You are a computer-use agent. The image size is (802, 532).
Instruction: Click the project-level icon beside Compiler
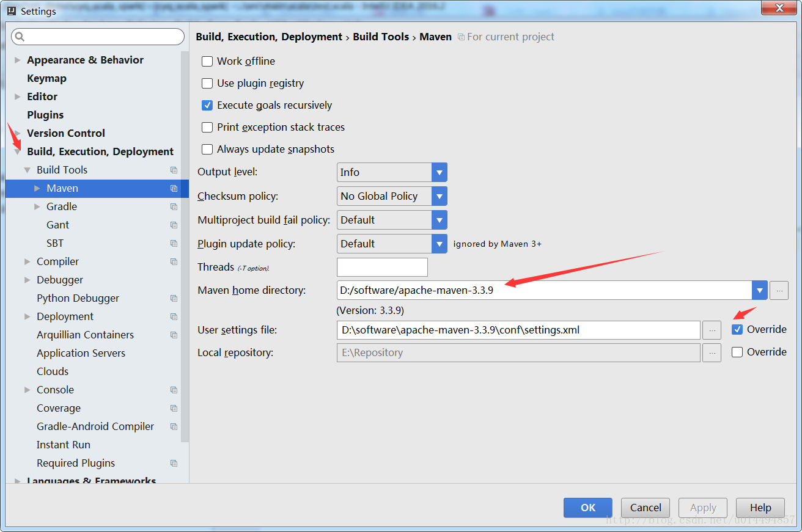pyautogui.click(x=174, y=261)
